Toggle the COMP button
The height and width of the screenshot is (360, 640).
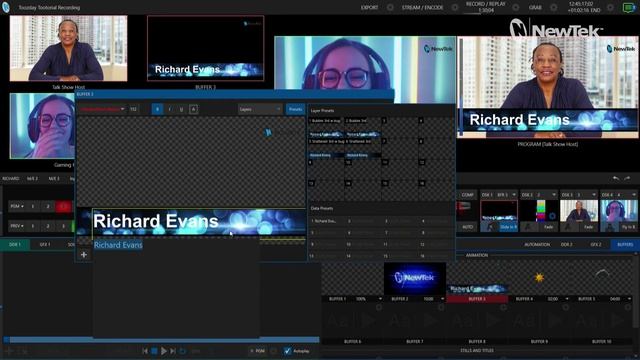point(467,195)
